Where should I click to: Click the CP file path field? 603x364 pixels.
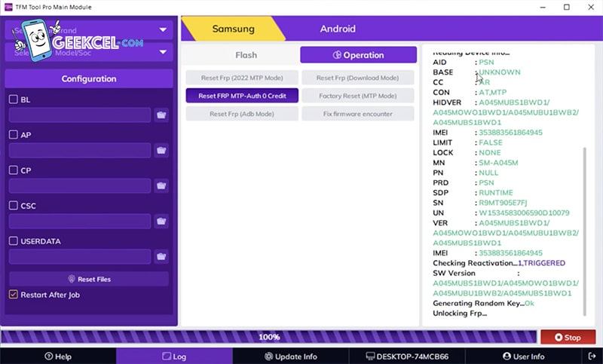(x=80, y=185)
